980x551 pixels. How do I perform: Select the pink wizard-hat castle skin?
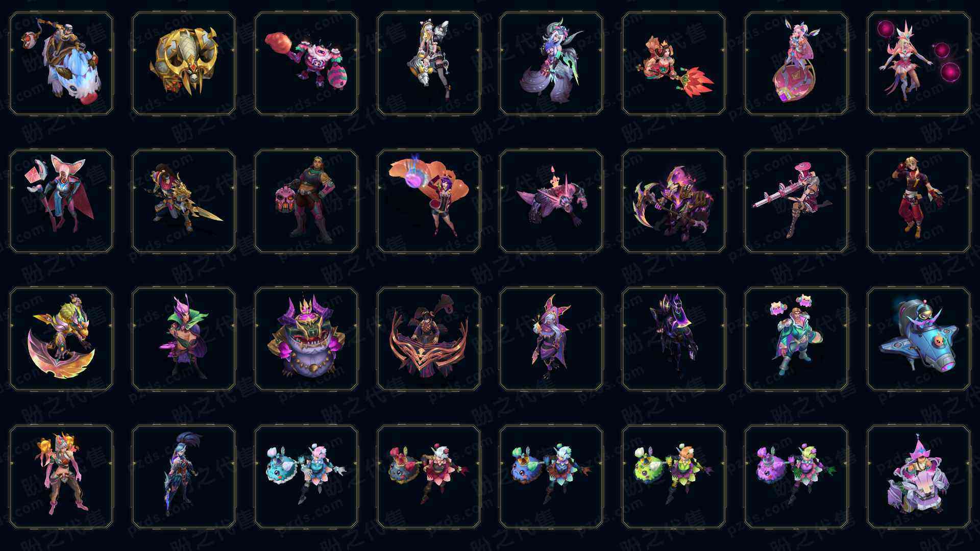(x=919, y=477)
